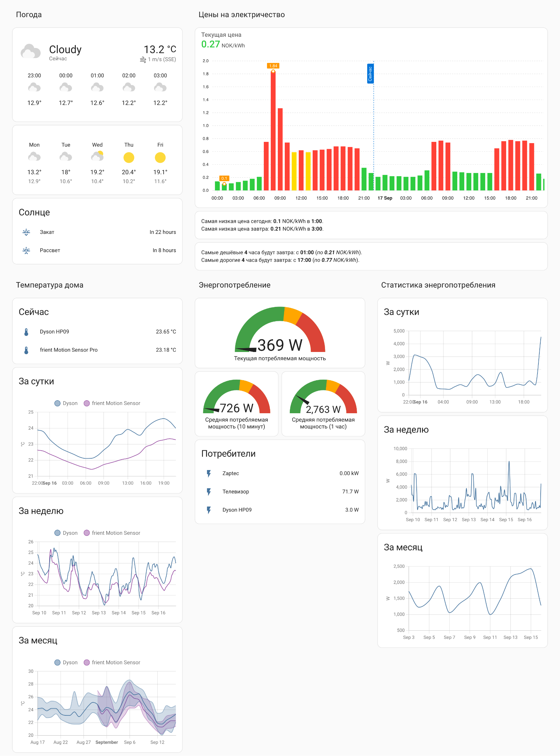Click the 3.0 W value for Dyson HP09

pyautogui.click(x=352, y=510)
